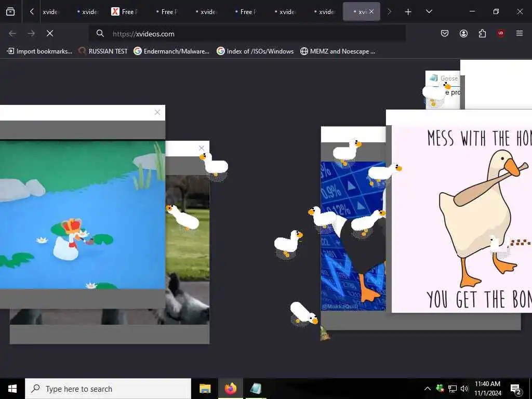Open the Import bookmarks... bookmark
532x399 pixels.
pos(39,51)
